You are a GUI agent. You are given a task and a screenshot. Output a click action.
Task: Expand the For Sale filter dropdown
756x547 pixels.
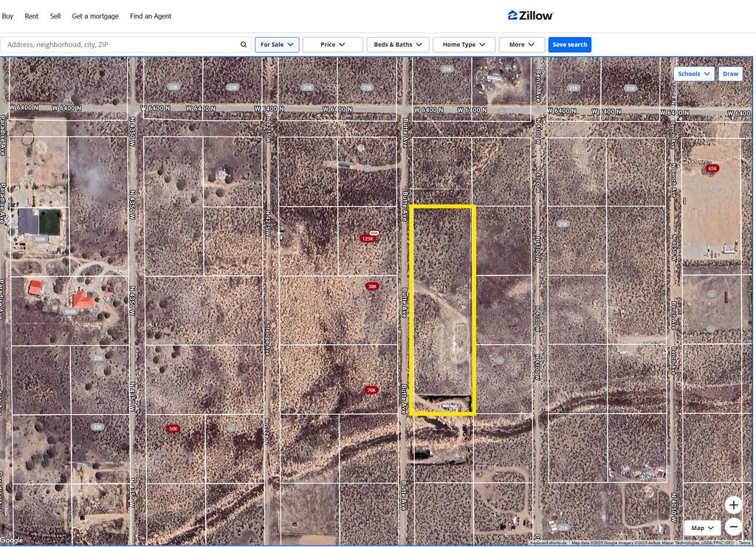pos(277,45)
